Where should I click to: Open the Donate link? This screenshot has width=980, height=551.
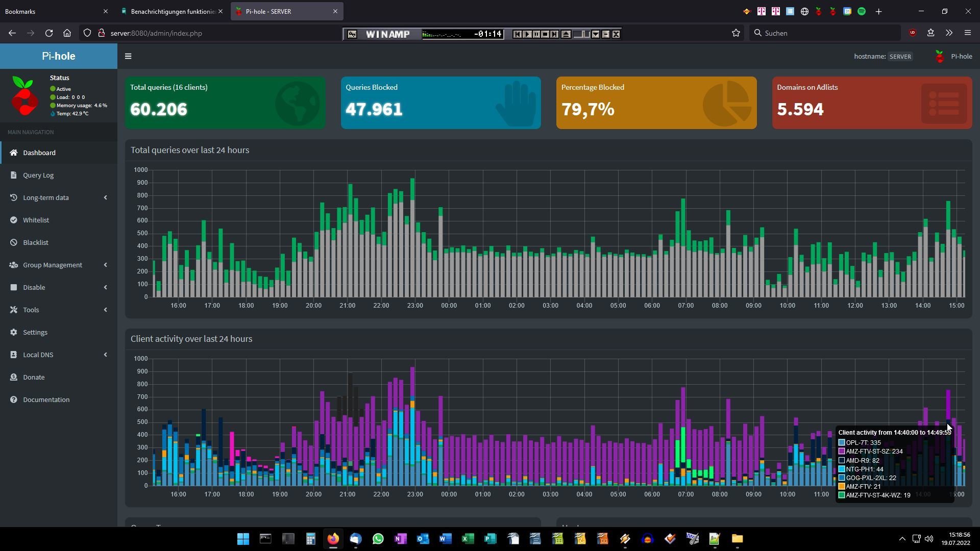click(x=59, y=377)
